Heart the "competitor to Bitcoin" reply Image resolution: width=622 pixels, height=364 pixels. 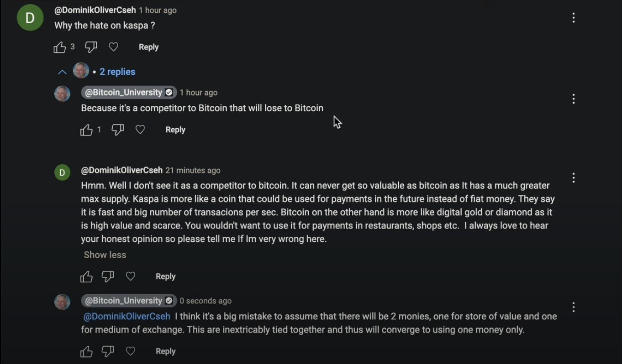click(140, 130)
